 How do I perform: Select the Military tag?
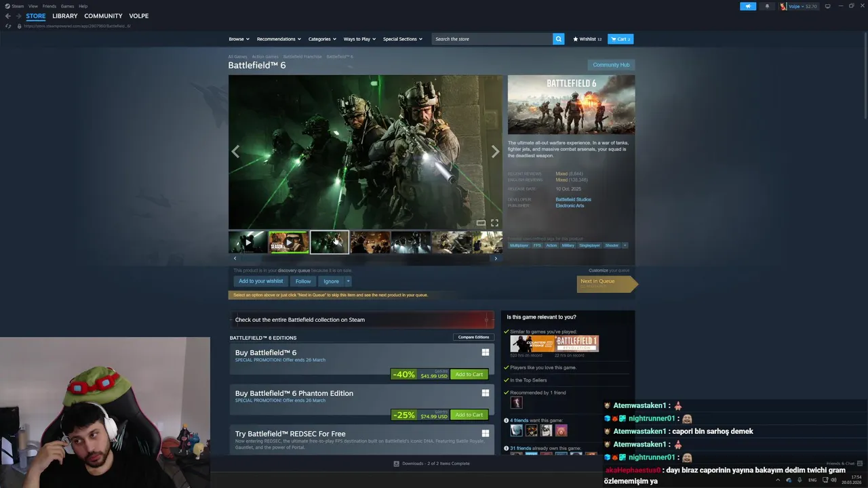(568, 245)
